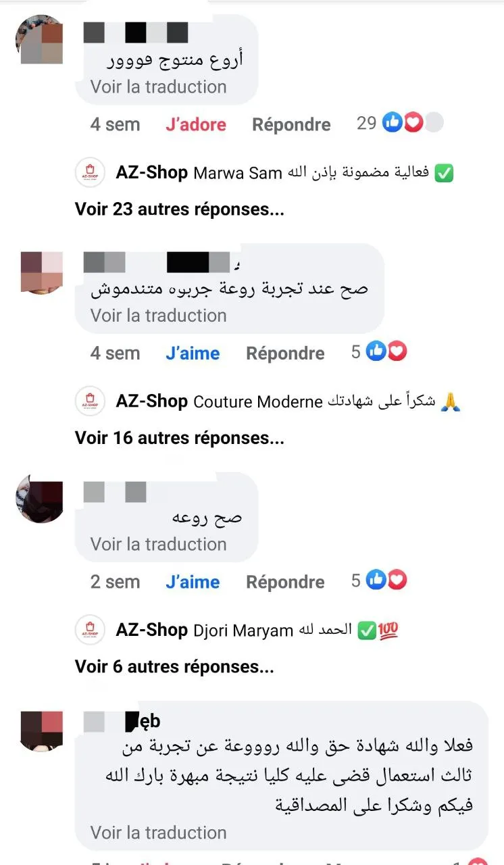This screenshot has height=865, width=504.
Task: Expand Voir 16 autres réponses
Action: pos(179,438)
